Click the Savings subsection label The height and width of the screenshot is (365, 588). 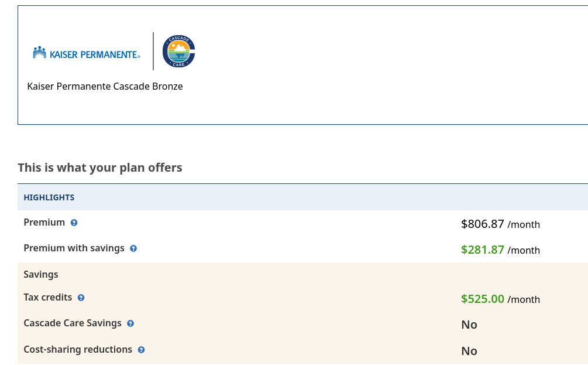(x=41, y=274)
